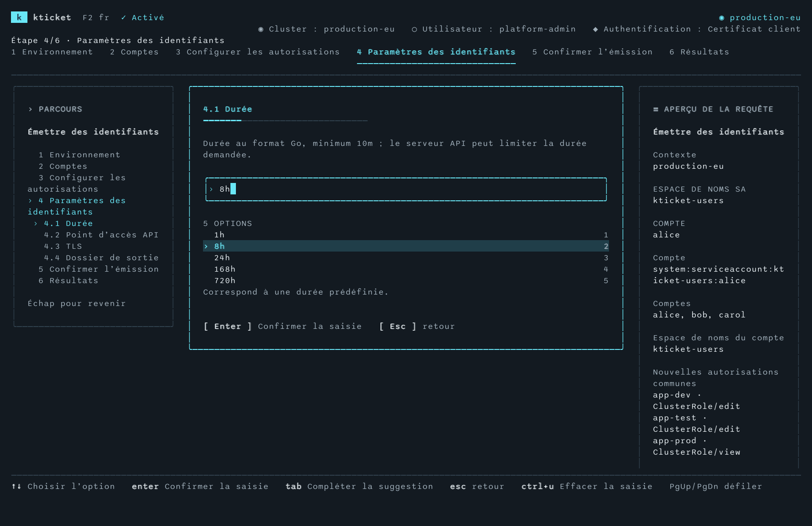Click tab Compléter la suggestion footer hint
The height and width of the screenshot is (526, 812).
[x=359, y=487]
